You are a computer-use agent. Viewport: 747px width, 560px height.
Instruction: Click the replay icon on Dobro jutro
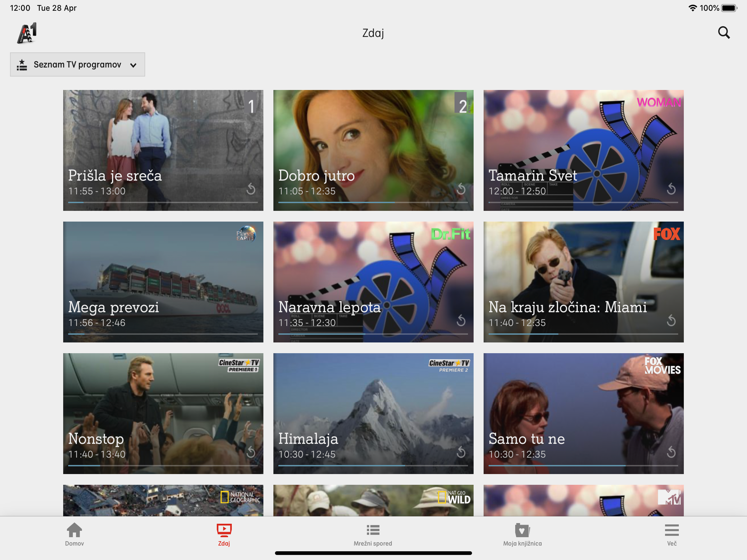tap(461, 189)
